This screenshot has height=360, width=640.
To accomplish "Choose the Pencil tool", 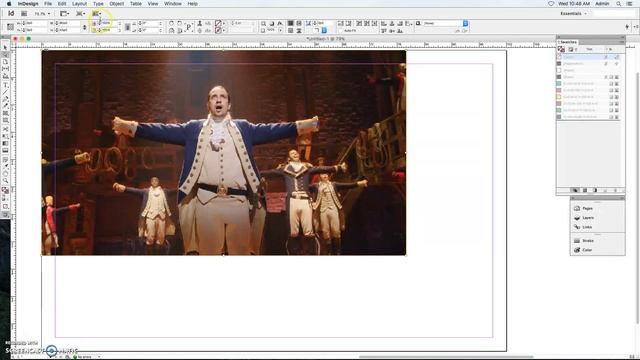I will point(5,106).
